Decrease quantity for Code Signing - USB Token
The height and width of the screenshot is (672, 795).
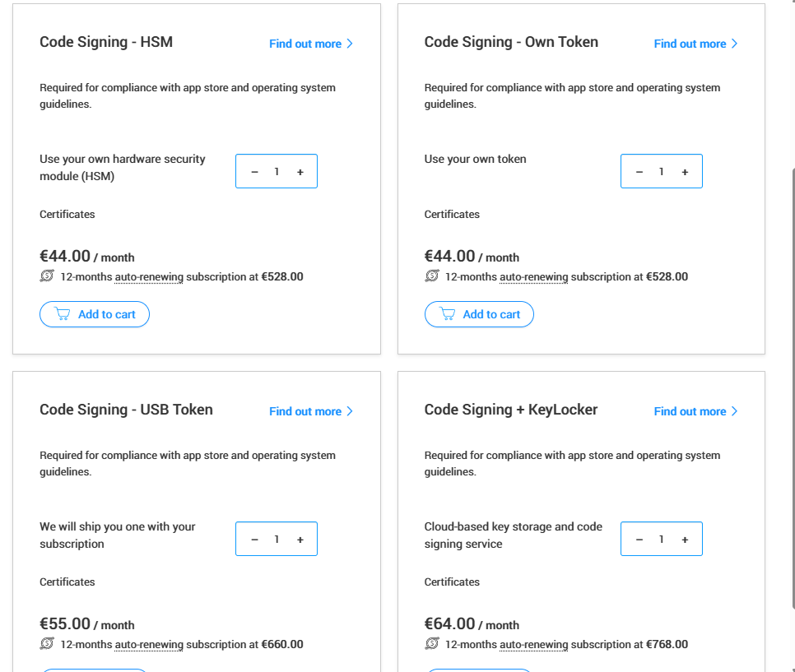pyautogui.click(x=254, y=540)
